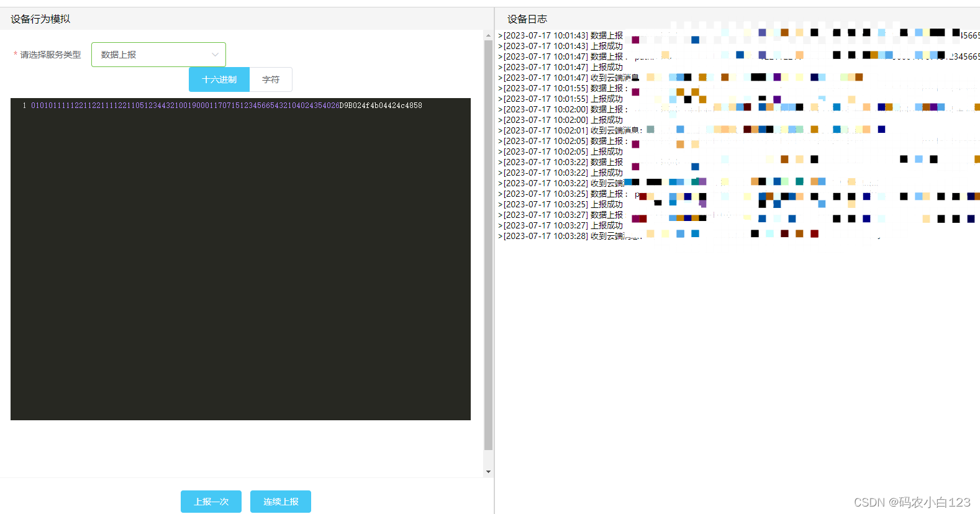The image size is (980, 514).
Task: Click the 连续上报 button
Action: pyautogui.click(x=281, y=502)
